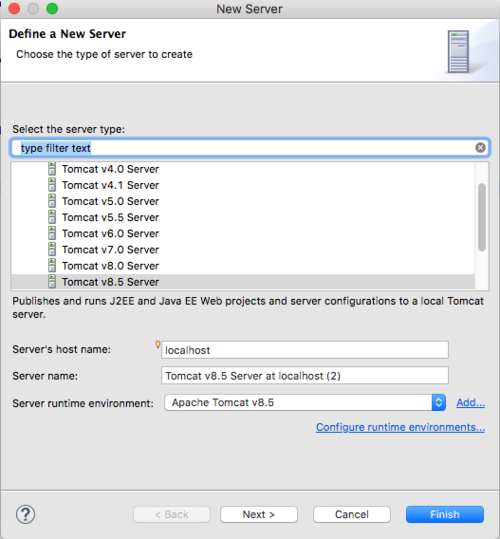Click the Finish button
Image resolution: width=500 pixels, height=539 pixels.
(x=445, y=514)
